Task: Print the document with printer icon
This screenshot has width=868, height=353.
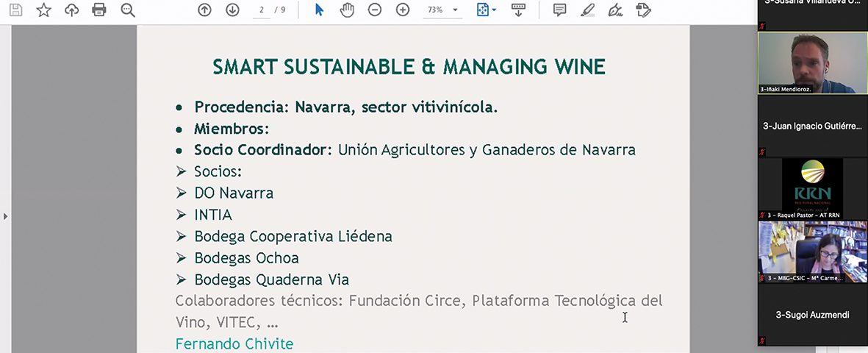Action: [x=99, y=10]
